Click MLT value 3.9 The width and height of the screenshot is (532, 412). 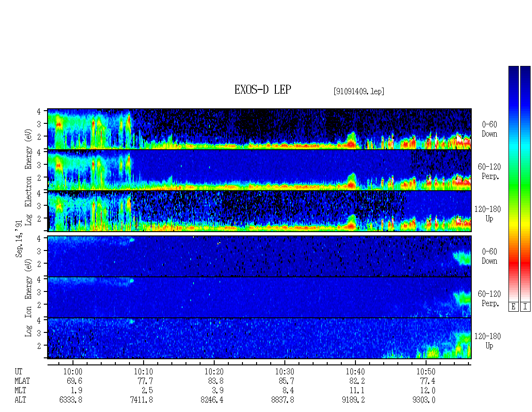pos(218,391)
